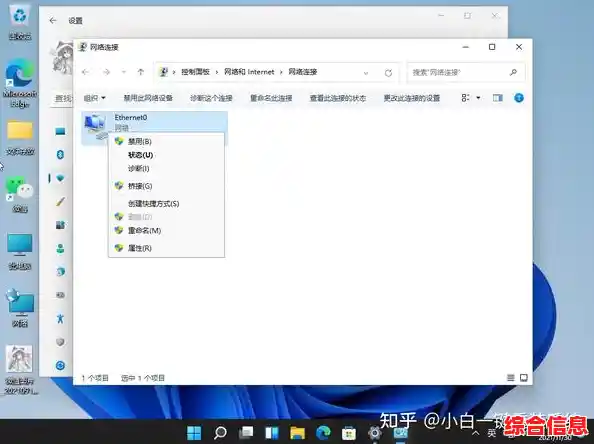
Task: Open taskbar Search
Action: pos(220,433)
